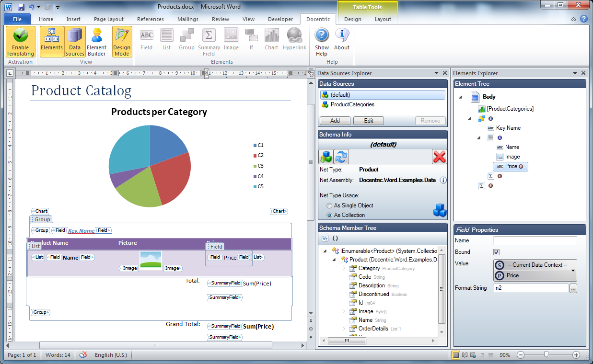Viewport: 593px width, 364px height.
Task: Collapse the Product schema node
Action: click(x=335, y=260)
